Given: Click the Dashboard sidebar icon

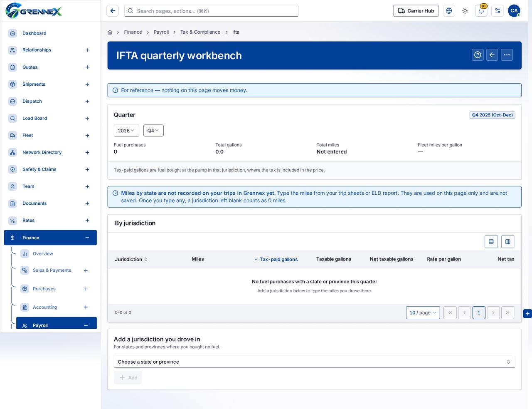Looking at the screenshot, I should [13, 33].
